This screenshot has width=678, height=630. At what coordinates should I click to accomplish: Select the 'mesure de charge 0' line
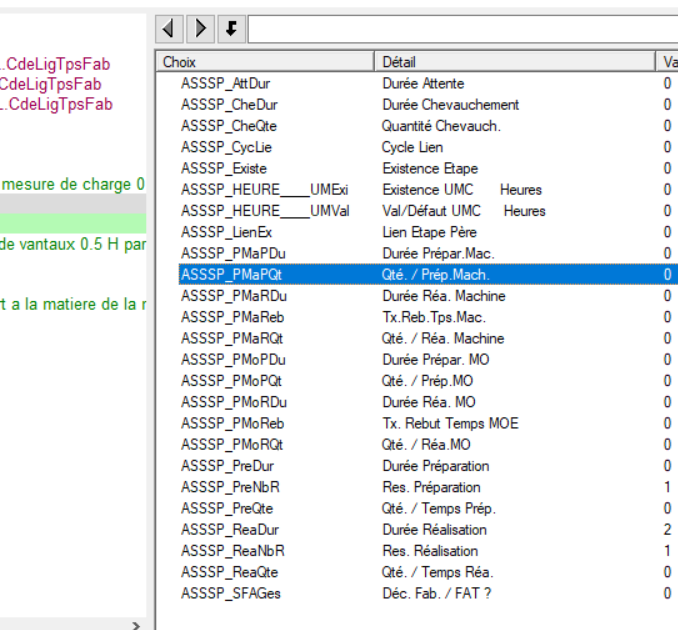72,184
